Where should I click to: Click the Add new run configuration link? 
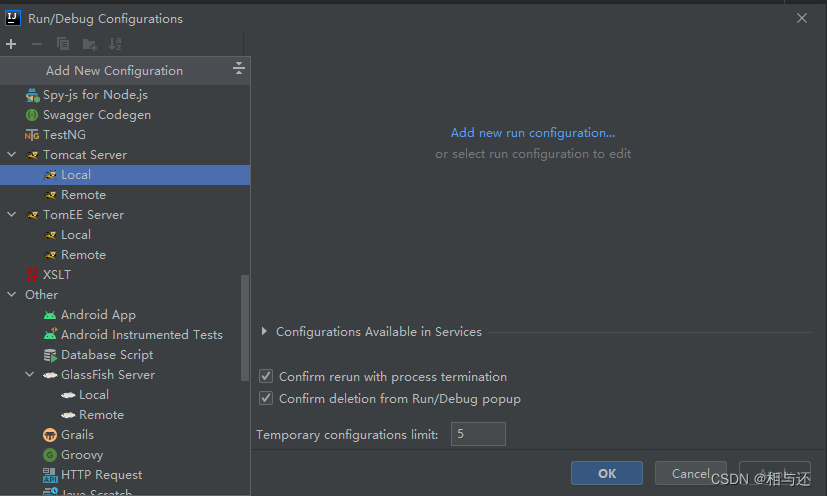(533, 133)
